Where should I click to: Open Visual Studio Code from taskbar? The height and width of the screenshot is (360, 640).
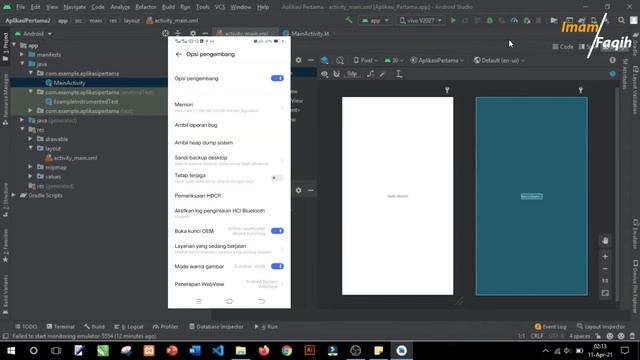point(218,351)
